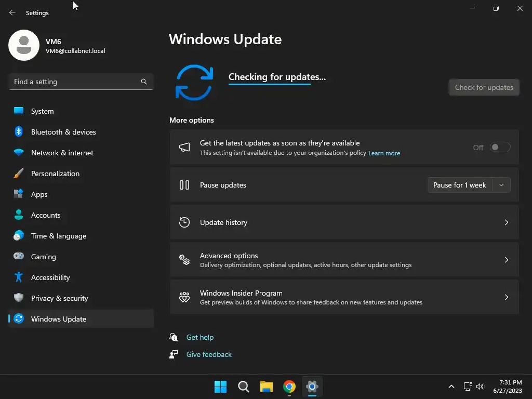Open the Learn more link
Image resolution: width=532 pixels, height=399 pixels.
click(x=384, y=153)
